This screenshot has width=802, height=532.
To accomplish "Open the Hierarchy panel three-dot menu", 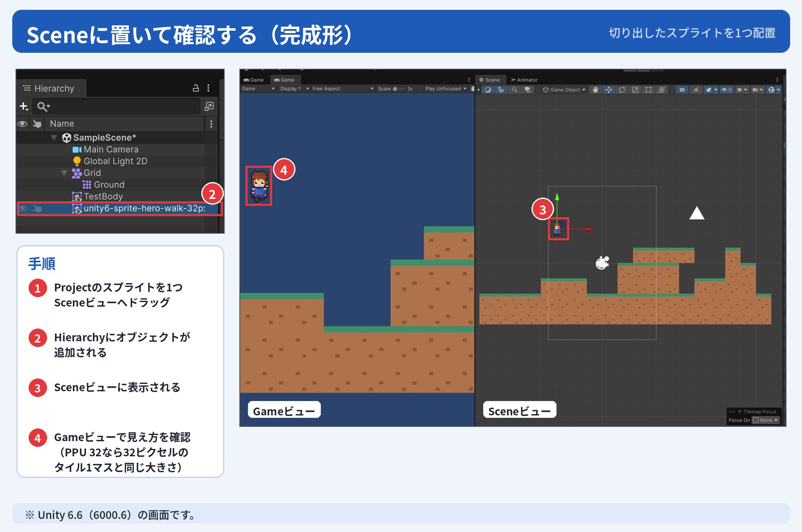I will point(208,88).
